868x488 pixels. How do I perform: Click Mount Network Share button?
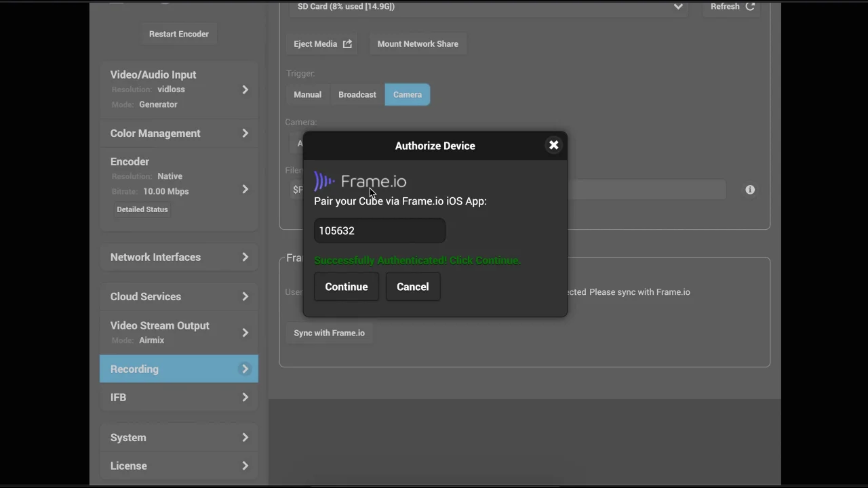pos(418,44)
